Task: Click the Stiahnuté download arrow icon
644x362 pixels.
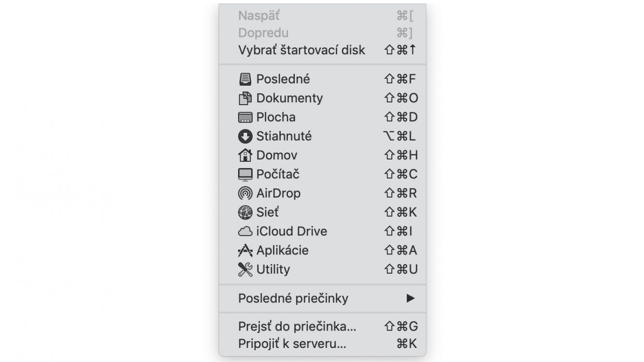Action: point(245,136)
